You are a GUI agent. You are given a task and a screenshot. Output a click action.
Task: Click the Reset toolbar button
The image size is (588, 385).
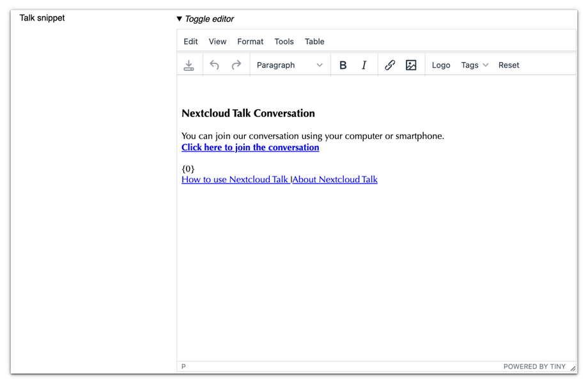tap(509, 65)
